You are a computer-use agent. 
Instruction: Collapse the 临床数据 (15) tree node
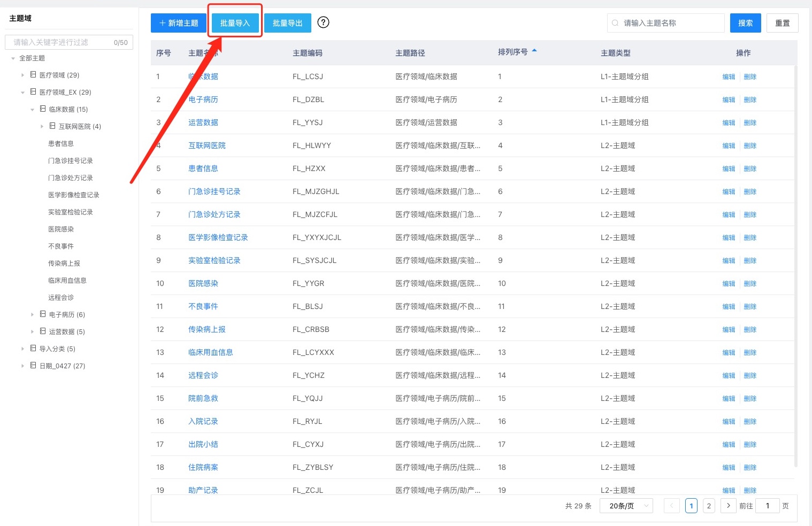[x=33, y=110]
